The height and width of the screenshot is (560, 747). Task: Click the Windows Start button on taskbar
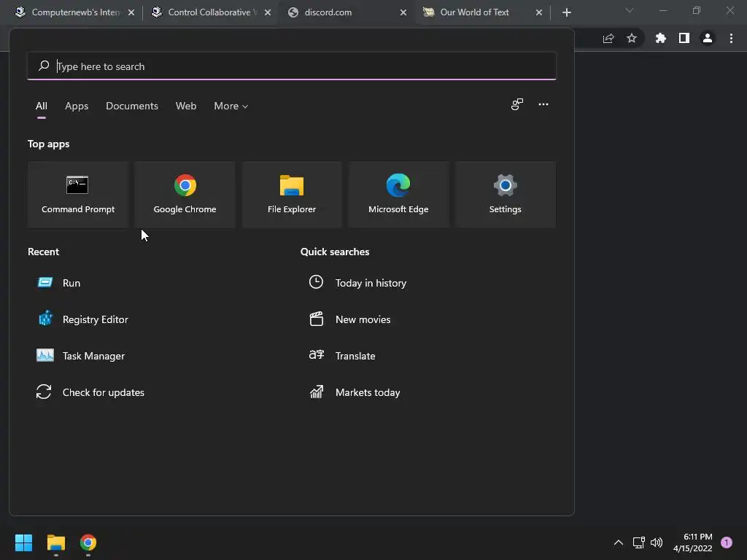[x=23, y=542]
